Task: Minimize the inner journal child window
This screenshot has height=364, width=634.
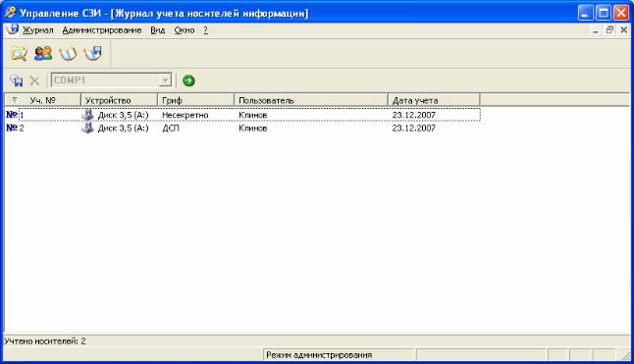Action: [x=595, y=30]
